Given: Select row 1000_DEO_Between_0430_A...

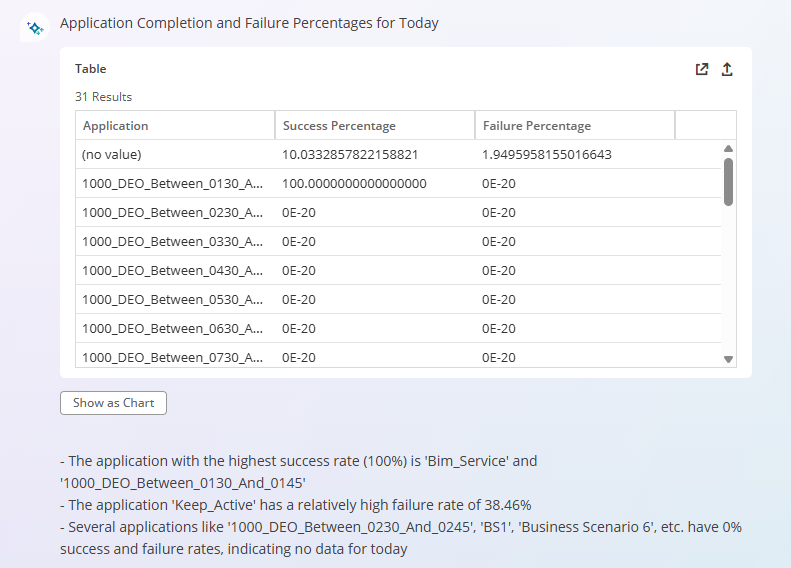Looking at the screenshot, I should 399,270.
